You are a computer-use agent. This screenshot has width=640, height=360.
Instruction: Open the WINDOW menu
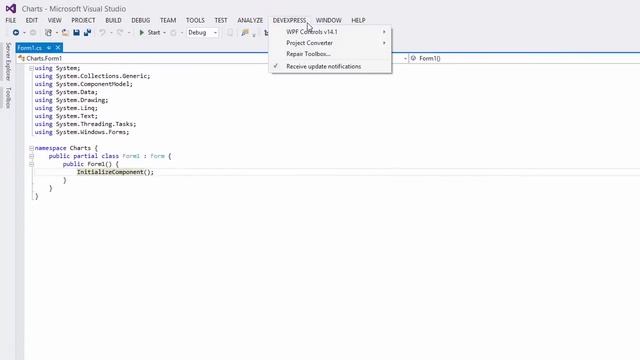pos(329,20)
